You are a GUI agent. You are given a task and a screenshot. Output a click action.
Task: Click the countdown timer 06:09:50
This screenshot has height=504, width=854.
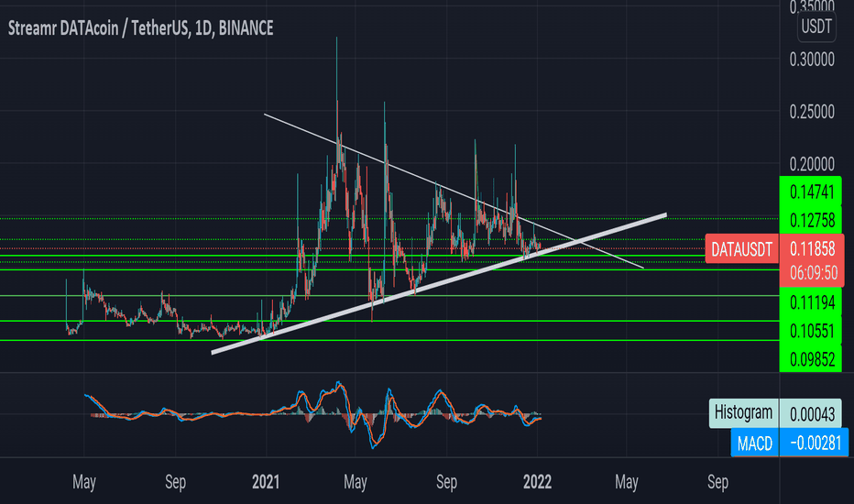click(x=813, y=273)
